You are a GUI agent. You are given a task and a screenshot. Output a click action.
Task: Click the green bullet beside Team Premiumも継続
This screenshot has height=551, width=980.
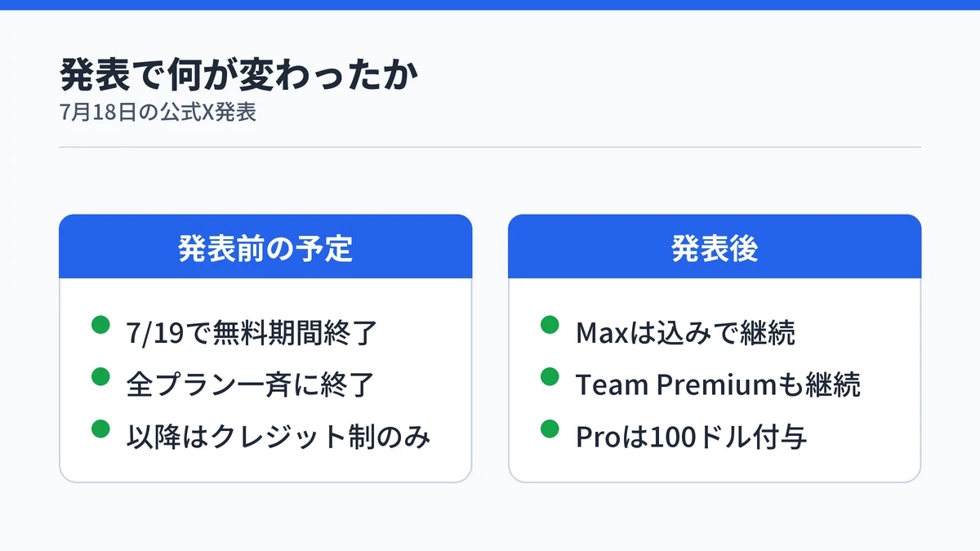(x=550, y=376)
